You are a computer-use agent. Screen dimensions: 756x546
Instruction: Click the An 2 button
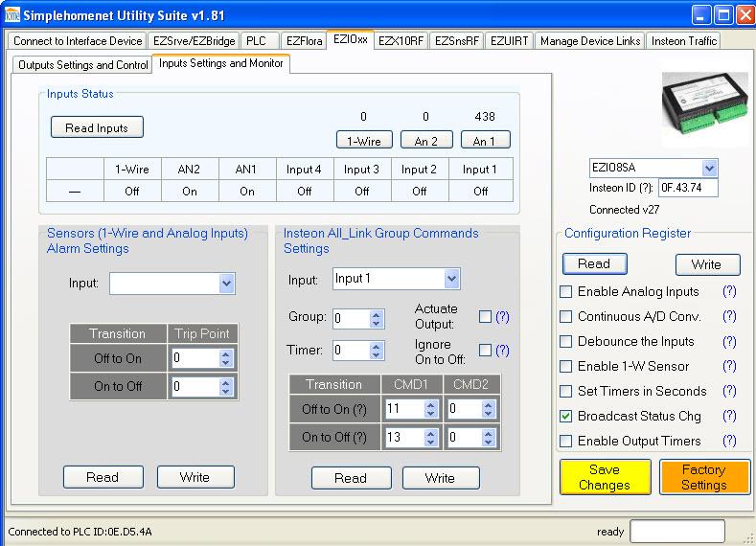pyautogui.click(x=426, y=140)
